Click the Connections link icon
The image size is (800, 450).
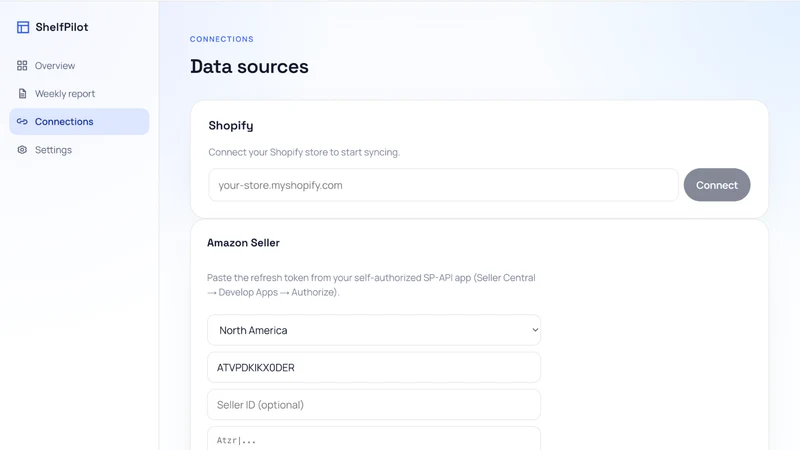coord(22,121)
